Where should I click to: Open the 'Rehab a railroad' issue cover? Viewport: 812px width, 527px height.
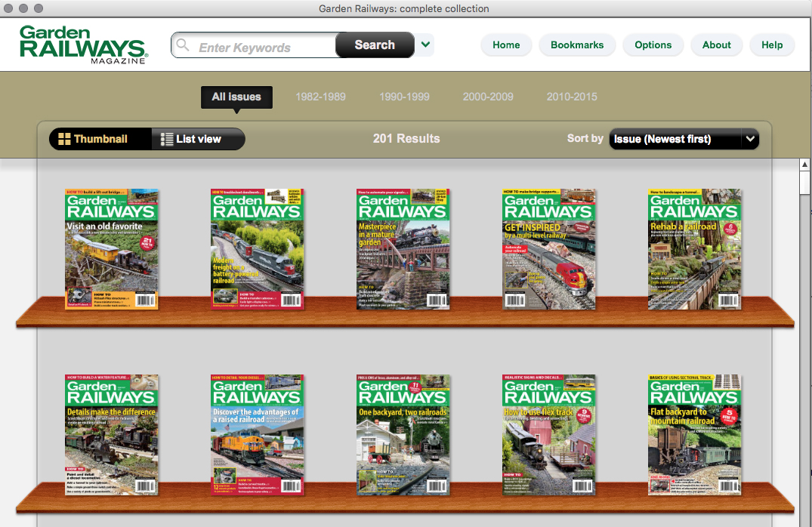click(x=695, y=249)
